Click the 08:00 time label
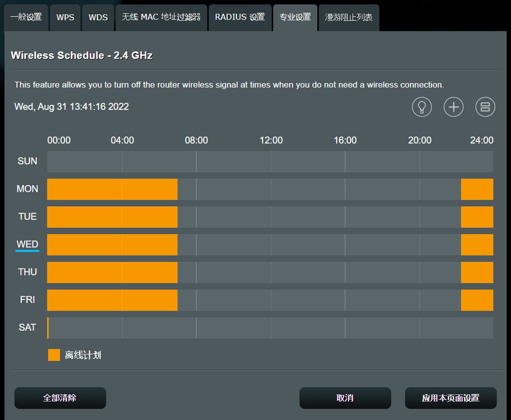The width and height of the screenshot is (511, 420). (x=196, y=140)
